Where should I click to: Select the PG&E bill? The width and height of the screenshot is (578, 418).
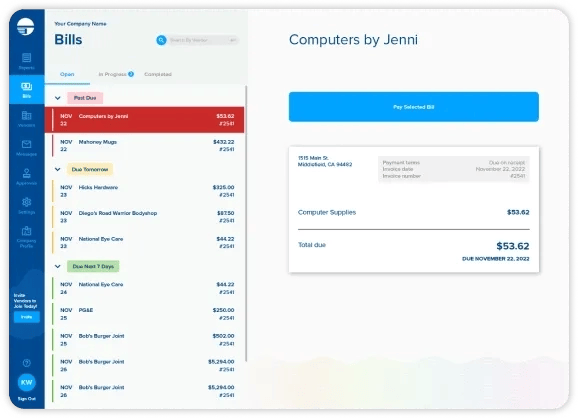pyautogui.click(x=144, y=314)
